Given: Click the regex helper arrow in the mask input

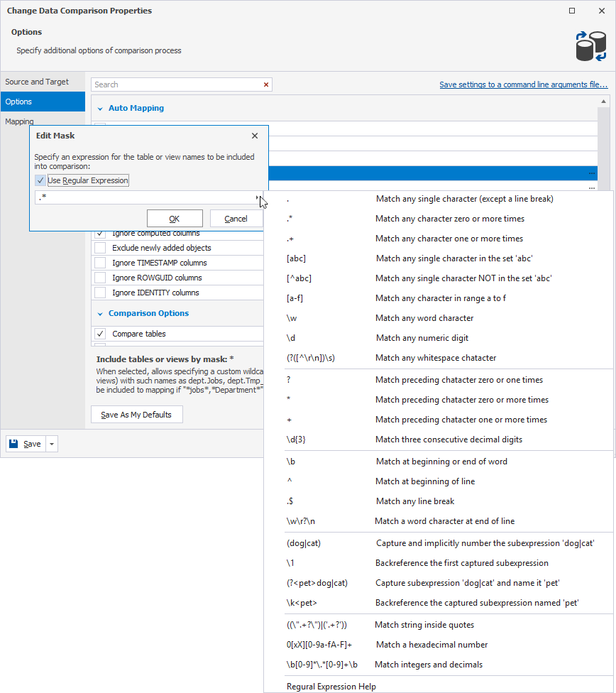Looking at the screenshot, I should [257, 199].
